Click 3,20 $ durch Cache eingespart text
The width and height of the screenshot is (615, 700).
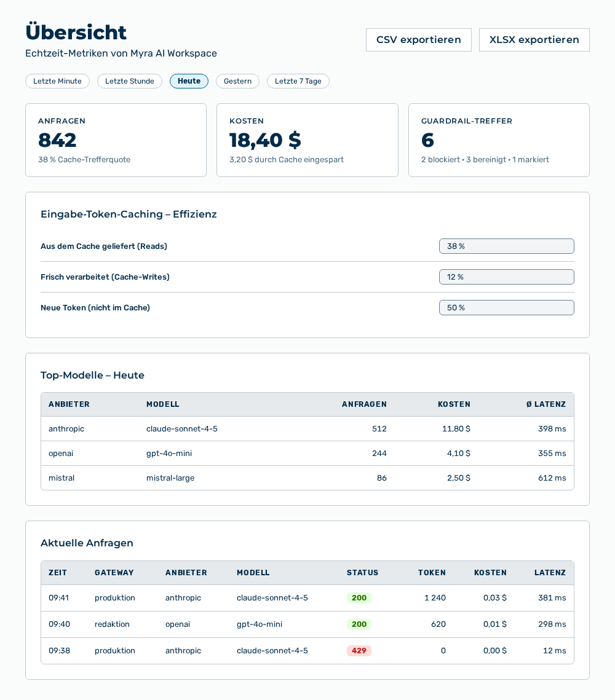point(287,159)
